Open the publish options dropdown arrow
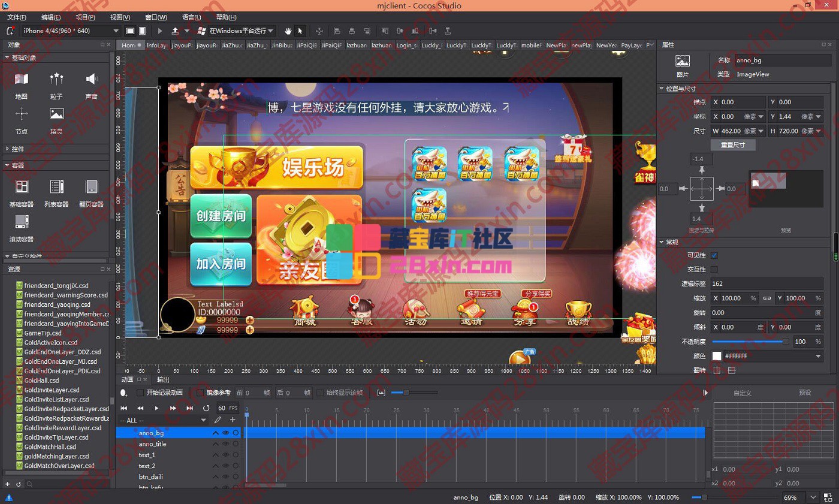839x504 pixels. pos(186,31)
